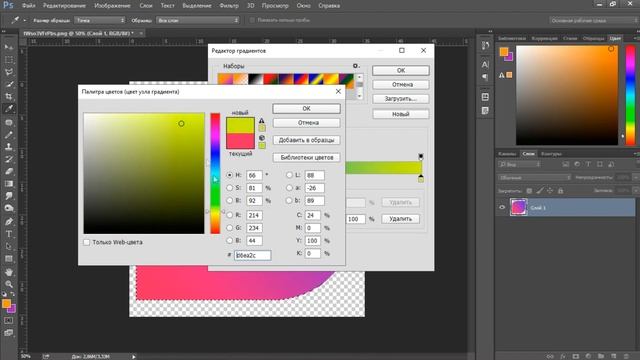The width and height of the screenshot is (640, 360).
Task: Select the Path Selection tool
Action: (x=9, y=247)
